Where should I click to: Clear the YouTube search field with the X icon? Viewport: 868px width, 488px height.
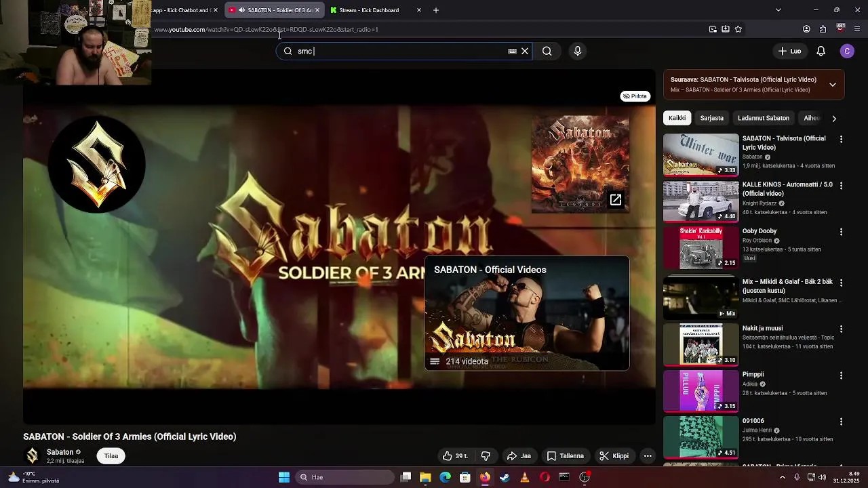pyautogui.click(x=525, y=51)
